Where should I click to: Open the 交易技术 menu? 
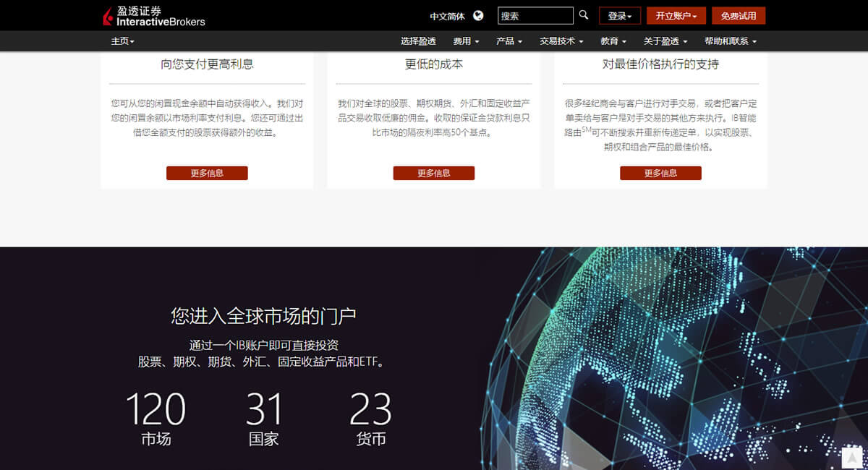(x=561, y=41)
